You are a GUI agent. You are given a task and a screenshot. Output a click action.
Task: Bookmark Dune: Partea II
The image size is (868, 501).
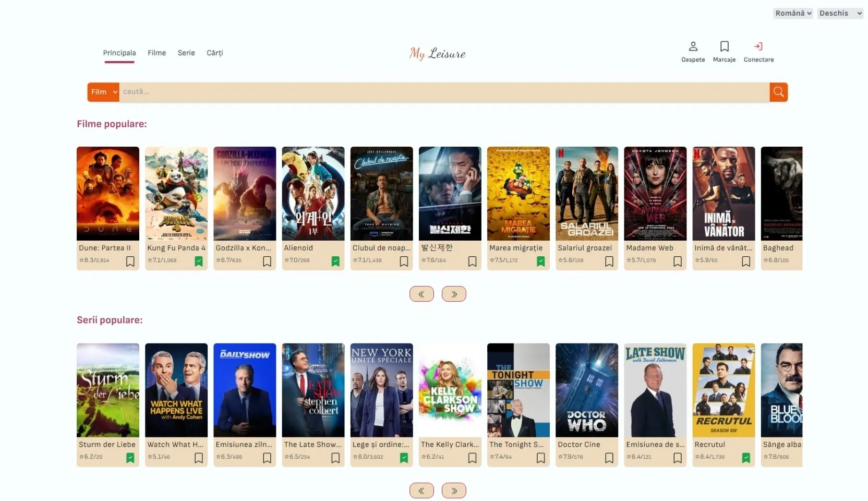[130, 261]
